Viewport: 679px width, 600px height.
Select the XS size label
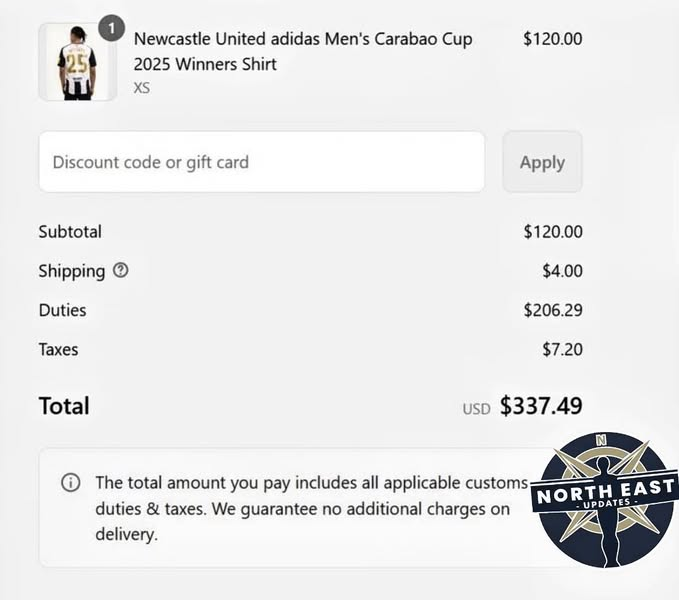[x=142, y=88]
